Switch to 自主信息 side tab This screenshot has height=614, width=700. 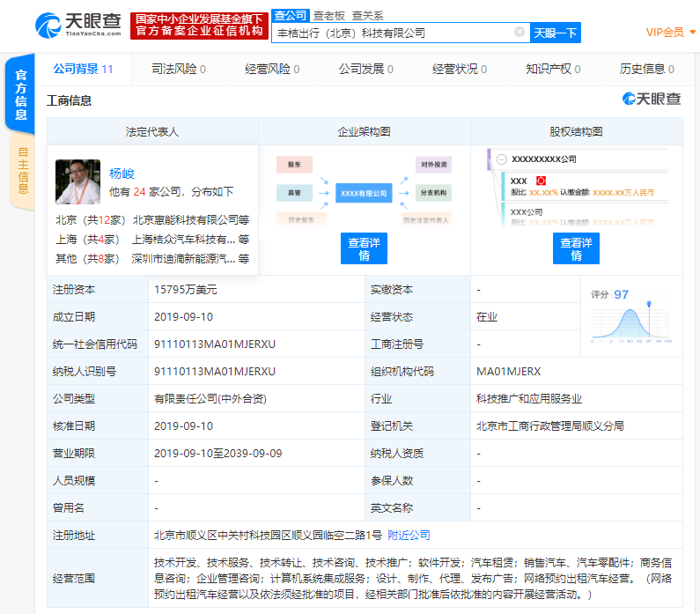click(22, 171)
